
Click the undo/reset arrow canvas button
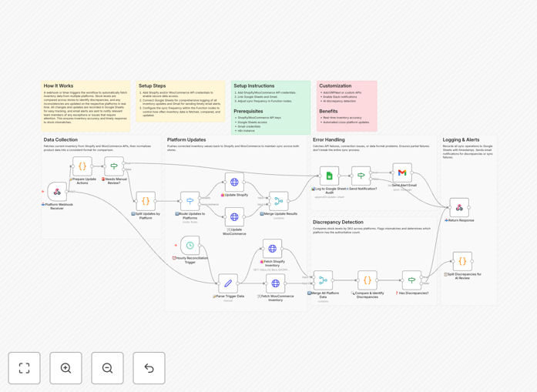click(149, 368)
